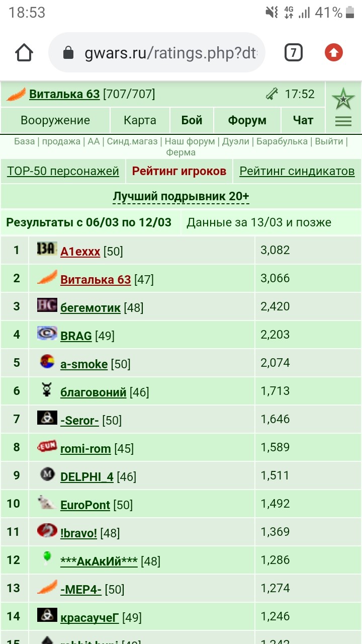
Task: Tap the green balloon icon beside ***АкАкИй***
Action: pyautogui.click(x=47, y=558)
